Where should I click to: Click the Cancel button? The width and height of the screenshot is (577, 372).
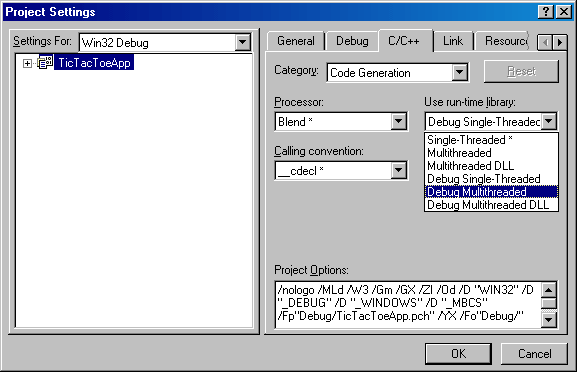tap(534, 354)
